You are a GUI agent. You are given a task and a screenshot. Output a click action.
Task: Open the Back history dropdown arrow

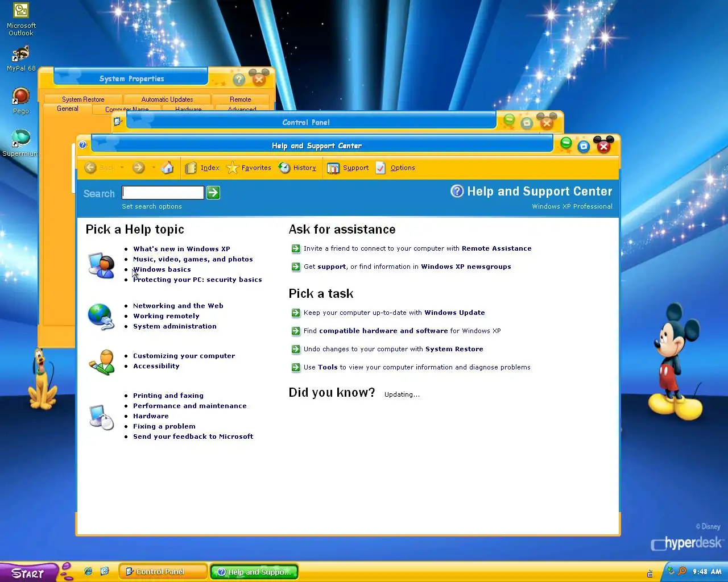tap(122, 168)
